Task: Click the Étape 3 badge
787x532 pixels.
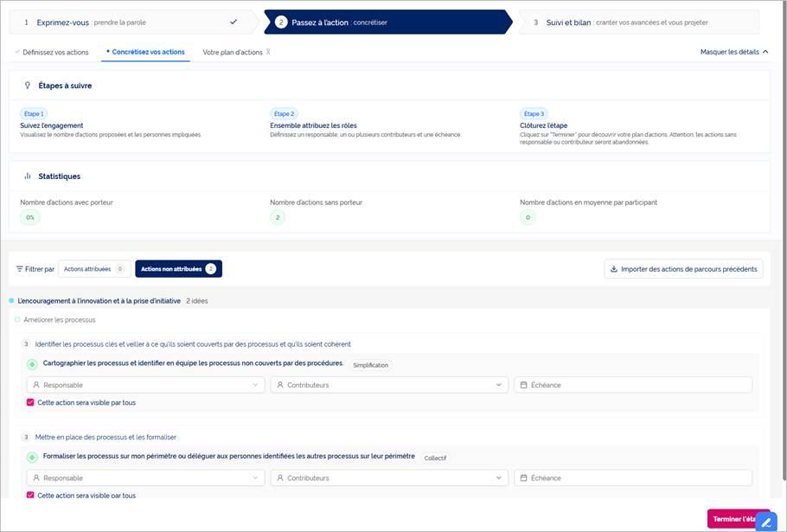Action: 534,114
